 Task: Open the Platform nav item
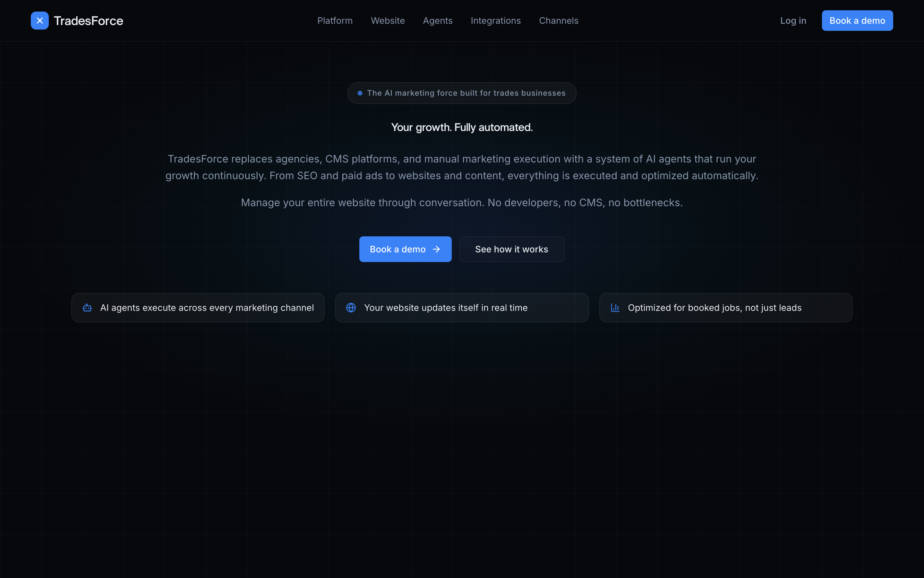coord(335,21)
